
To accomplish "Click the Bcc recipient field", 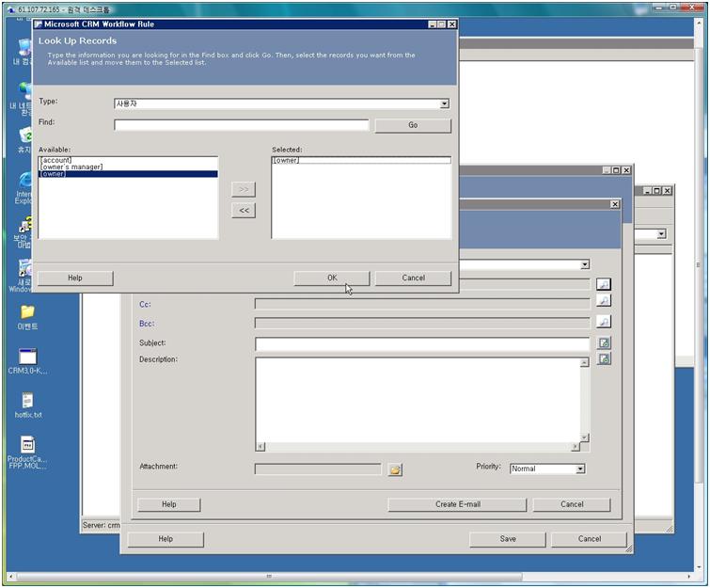I will coord(422,324).
